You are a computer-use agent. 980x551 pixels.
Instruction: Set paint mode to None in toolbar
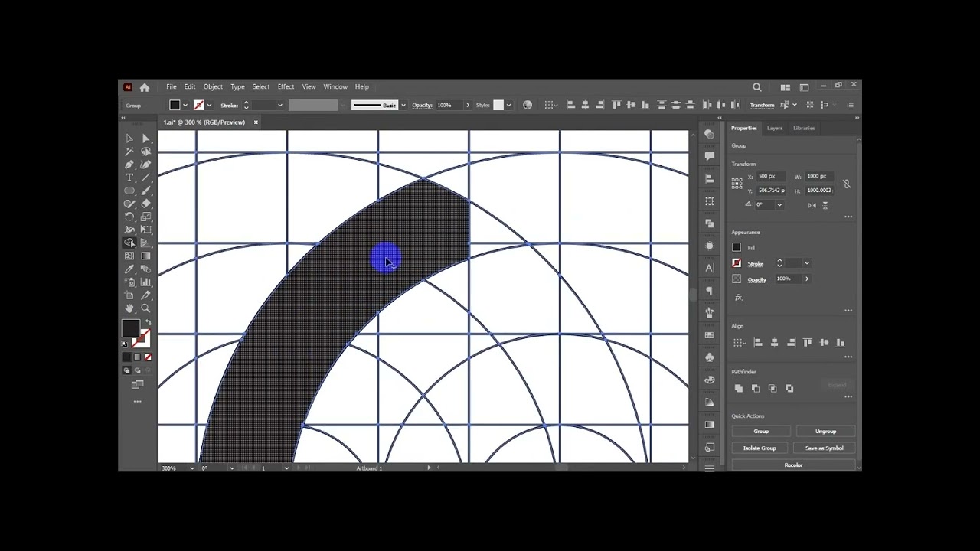pos(148,357)
